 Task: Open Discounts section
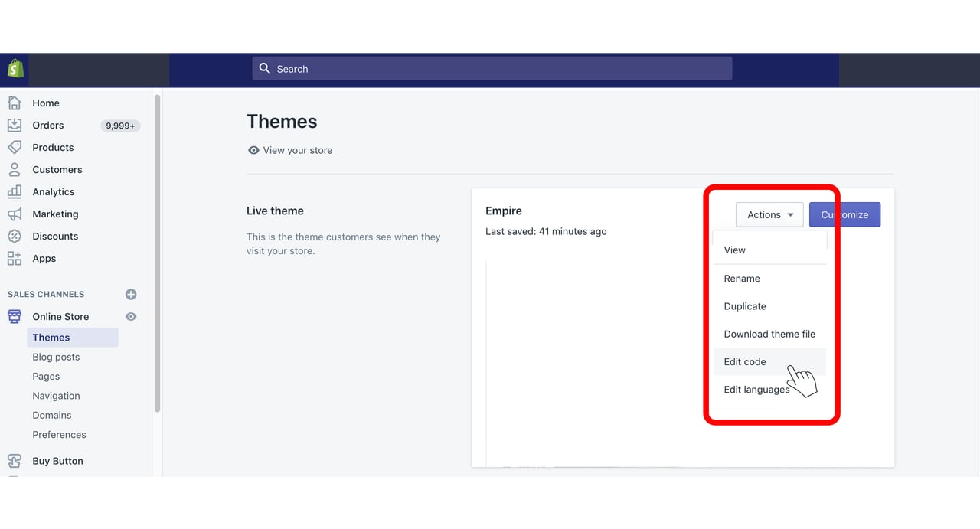[55, 236]
